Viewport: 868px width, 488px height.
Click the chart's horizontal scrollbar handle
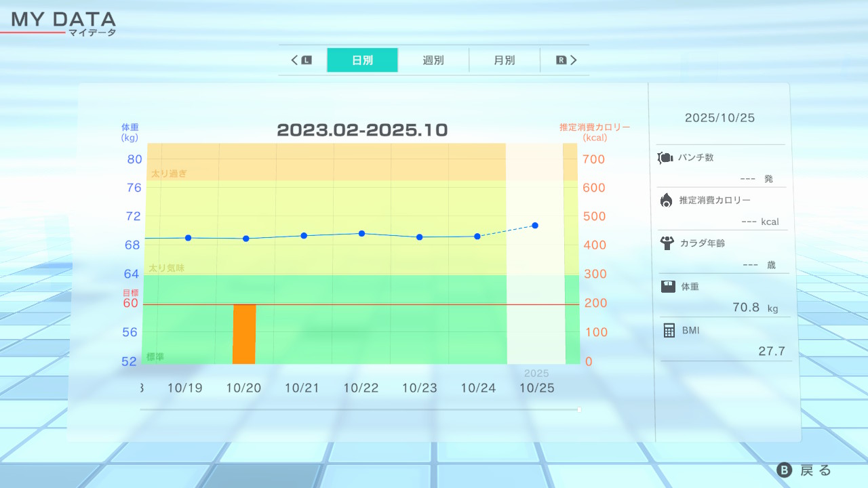click(578, 409)
